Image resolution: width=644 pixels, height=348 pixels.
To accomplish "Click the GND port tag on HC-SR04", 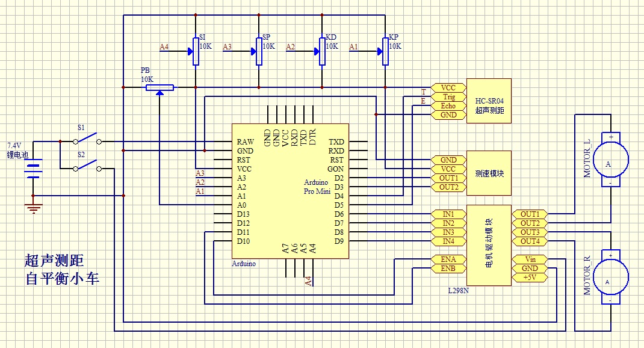I will [448, 115].
